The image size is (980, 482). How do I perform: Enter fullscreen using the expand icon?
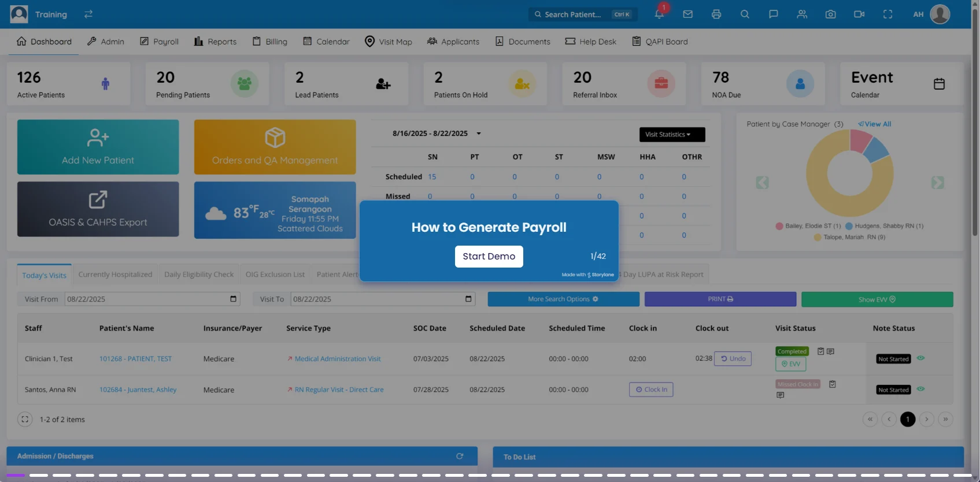coord(887,14)
